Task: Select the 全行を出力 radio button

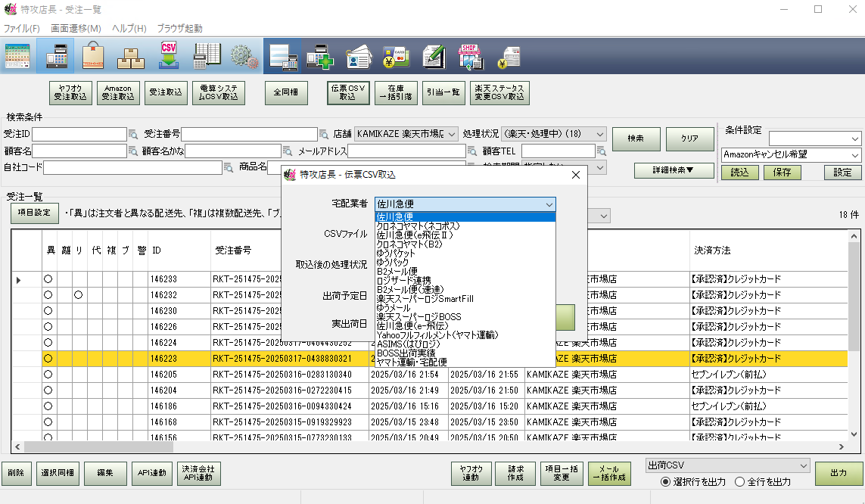Action: [x=740, y=482]
